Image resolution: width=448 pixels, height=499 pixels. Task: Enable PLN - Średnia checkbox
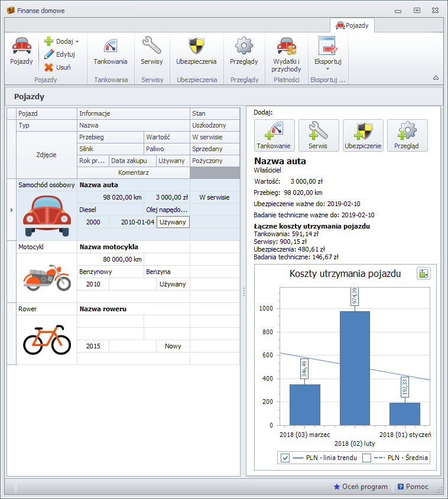pos(366,458)
